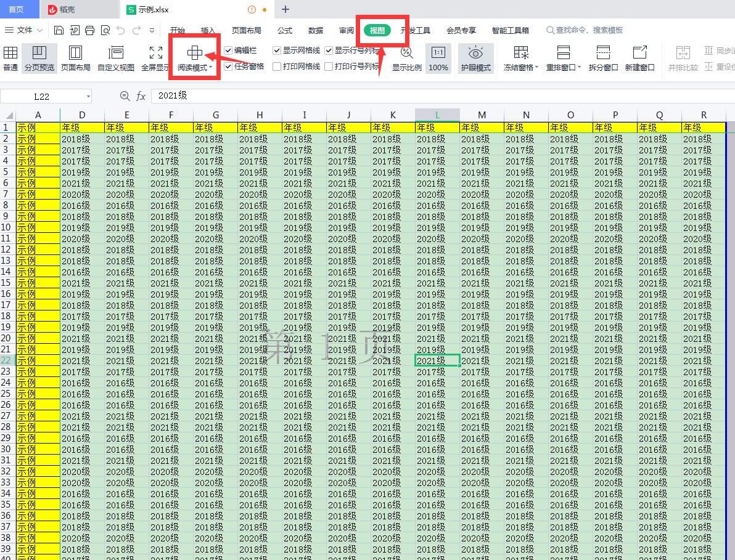Enable the 打印行号列标 checkbox
This screenshot has width=735, height=560.
point(329,67)
